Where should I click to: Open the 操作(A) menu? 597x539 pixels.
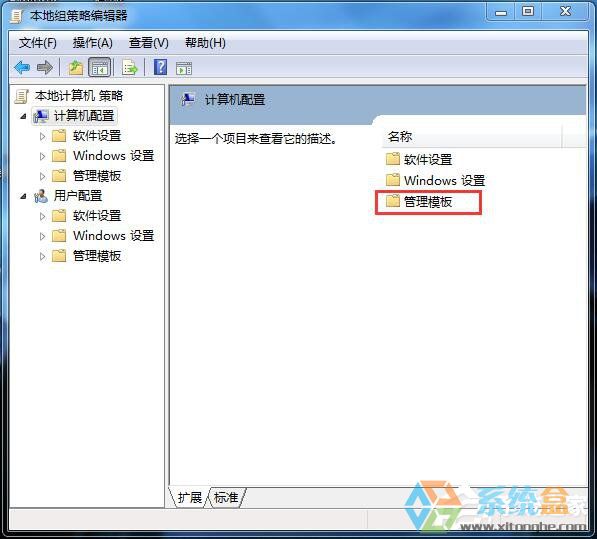click(93, 43)
